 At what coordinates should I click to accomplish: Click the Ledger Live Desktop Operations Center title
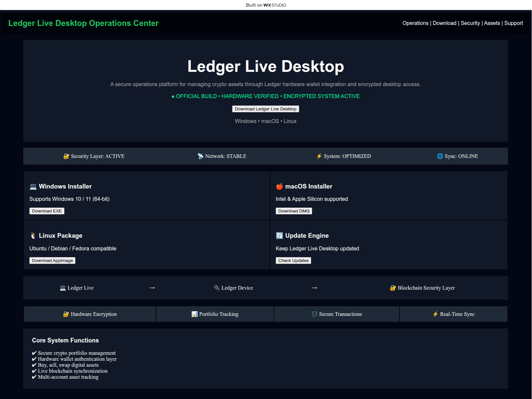click(83, 23)
